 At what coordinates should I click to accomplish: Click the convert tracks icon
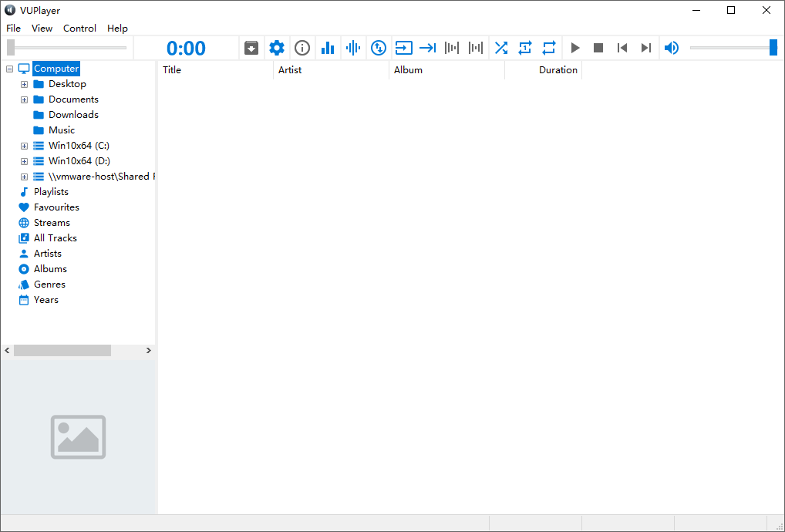(x=379, y=48)
